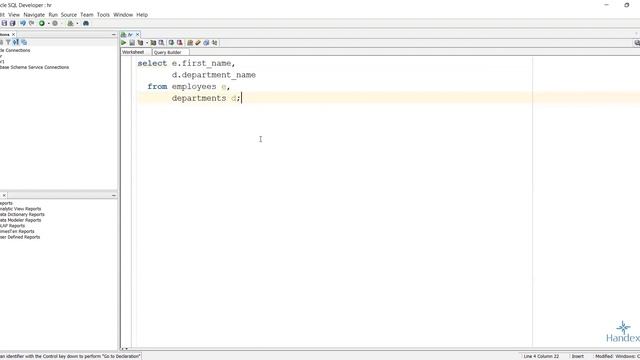
Task: Click the 'Modified' status bar entry
Action: (603, 356)
